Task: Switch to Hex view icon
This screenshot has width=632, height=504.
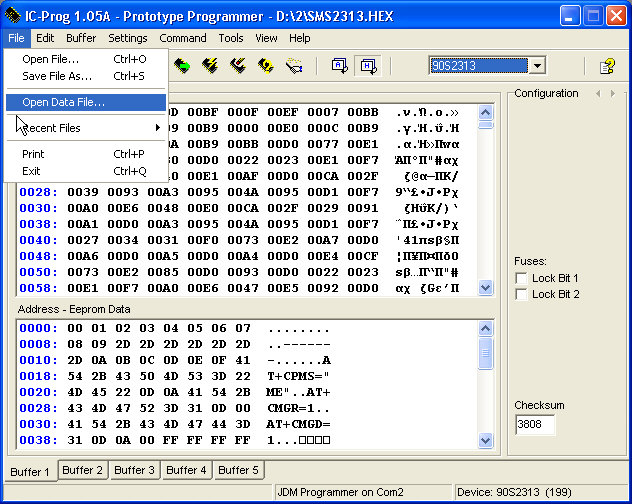Action: click(367, 66)
